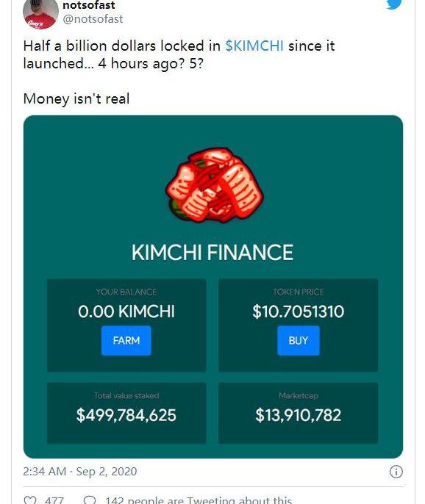Click the notsofast display name
This screenshot has height=504, width=425.
(89, 5)
